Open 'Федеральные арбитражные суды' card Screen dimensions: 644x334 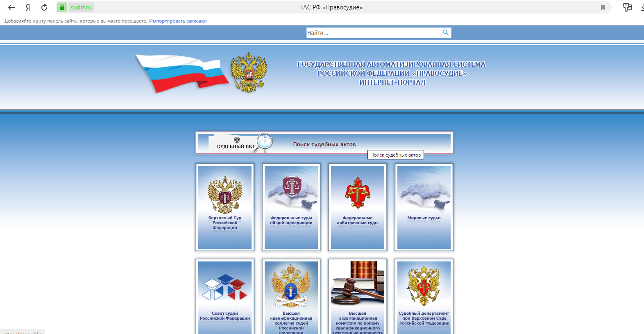(358, 207)
